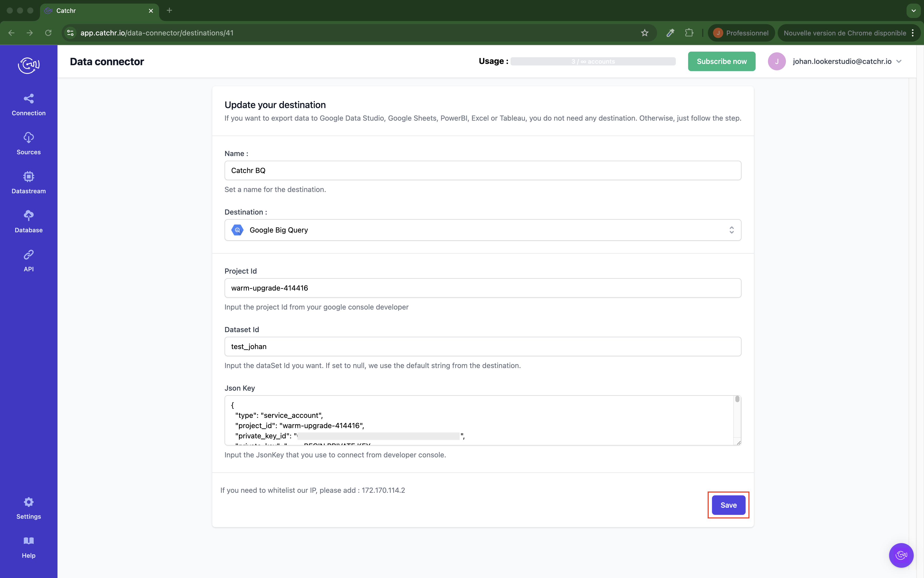Focus the Project Id field
The height and width of the screenshot is (578, 924).
tap(483, 288)
